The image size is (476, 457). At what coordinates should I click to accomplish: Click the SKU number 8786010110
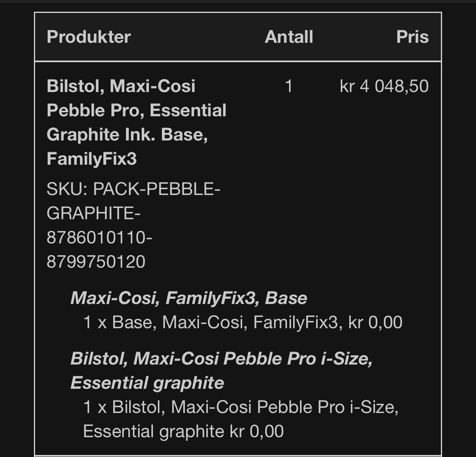(x=99, y=237)
